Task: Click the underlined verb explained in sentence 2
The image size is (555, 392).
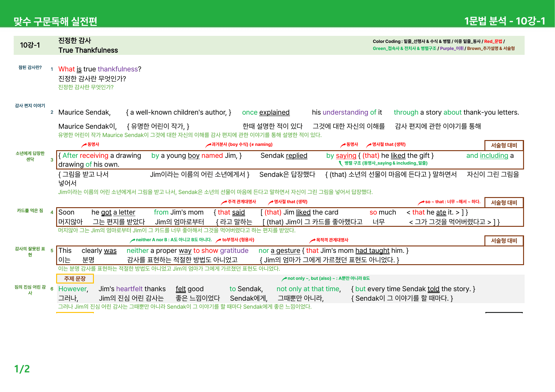Action: click(x=274, y=112)
